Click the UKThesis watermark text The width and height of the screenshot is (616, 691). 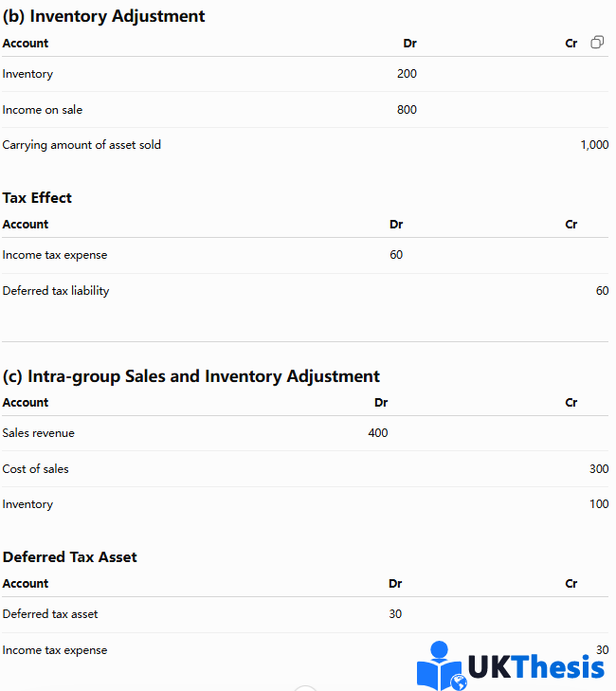point(535,666)
